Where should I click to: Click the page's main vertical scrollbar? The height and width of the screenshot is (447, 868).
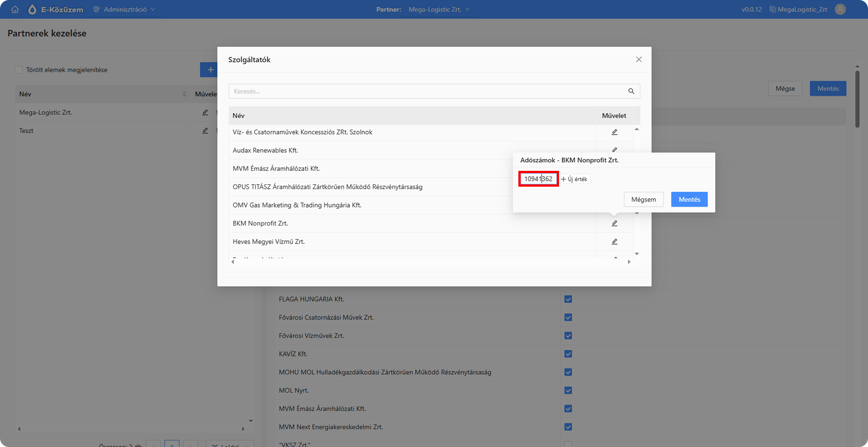pyautogui.click(x=857, y=98)
